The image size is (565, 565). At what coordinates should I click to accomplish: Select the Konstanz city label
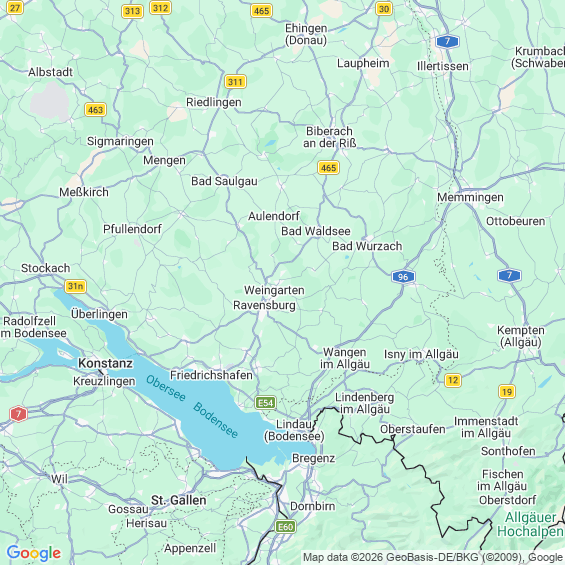point(106,363)
